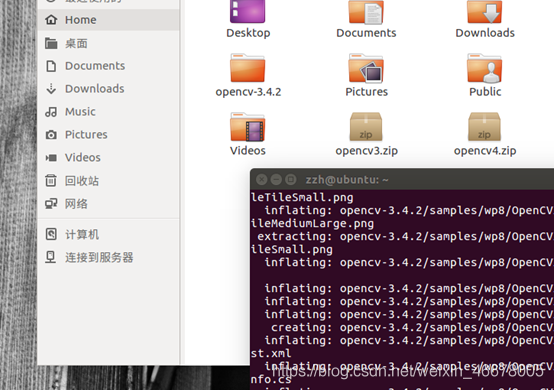Click terminal line 'leTileSmall.png'
This screenshot has width=554, height=390.
pyautogui.click(x=302, y=197)
